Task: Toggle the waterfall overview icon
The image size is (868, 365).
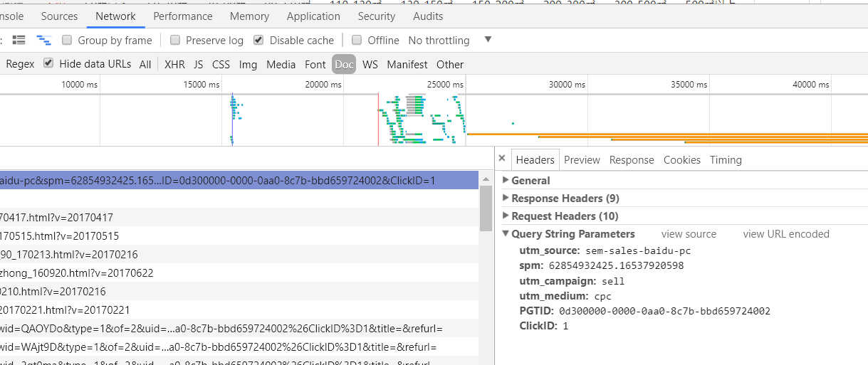Action: coord(44,40)
